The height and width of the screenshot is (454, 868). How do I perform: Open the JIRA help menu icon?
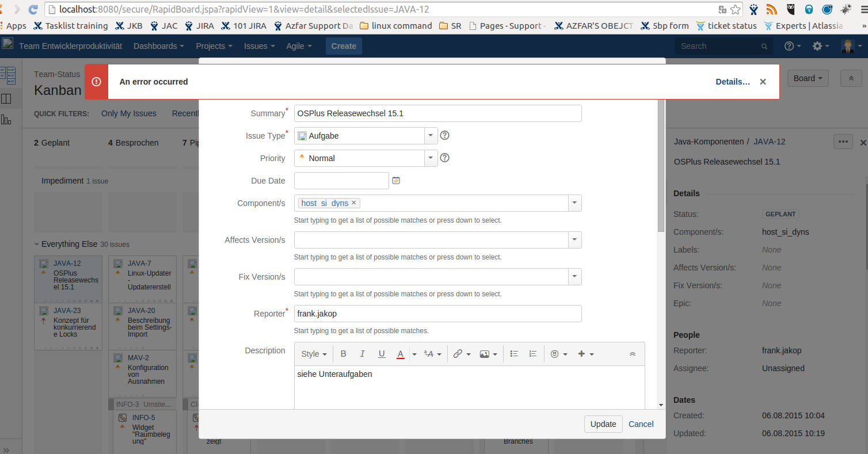[793, 46]
